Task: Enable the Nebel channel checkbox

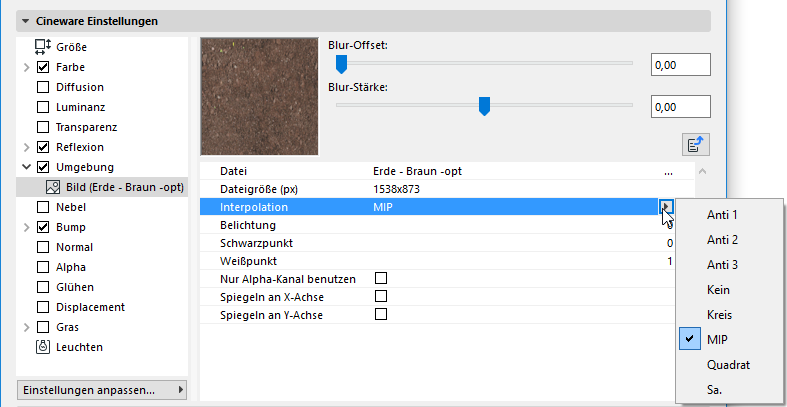Action: (43, 207)
